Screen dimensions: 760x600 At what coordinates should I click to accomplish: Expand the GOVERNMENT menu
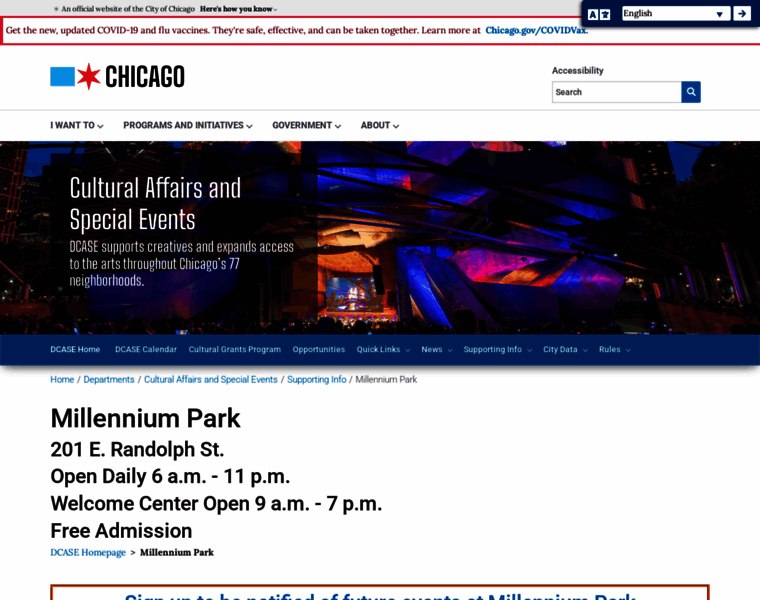pos(306,126)
